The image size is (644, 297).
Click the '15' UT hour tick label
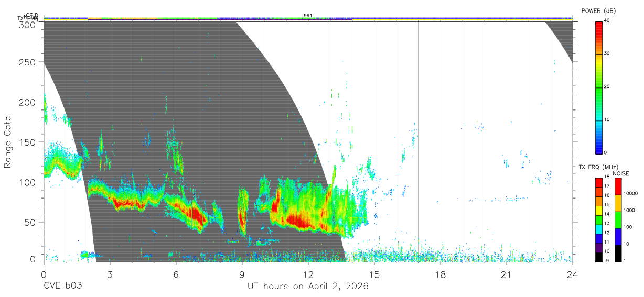374,274
